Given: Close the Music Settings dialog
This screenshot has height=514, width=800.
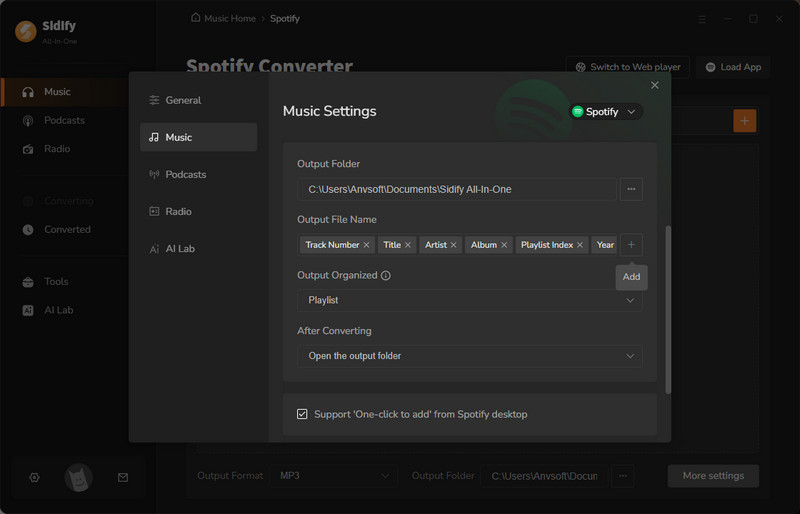Looking at the screenshot, I should [x=655, y=85].
